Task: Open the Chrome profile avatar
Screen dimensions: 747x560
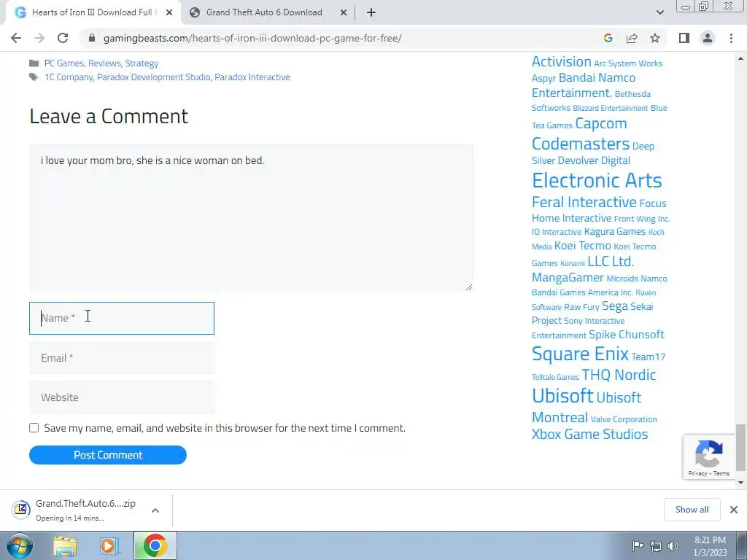Action: click(x=708, y=38)
